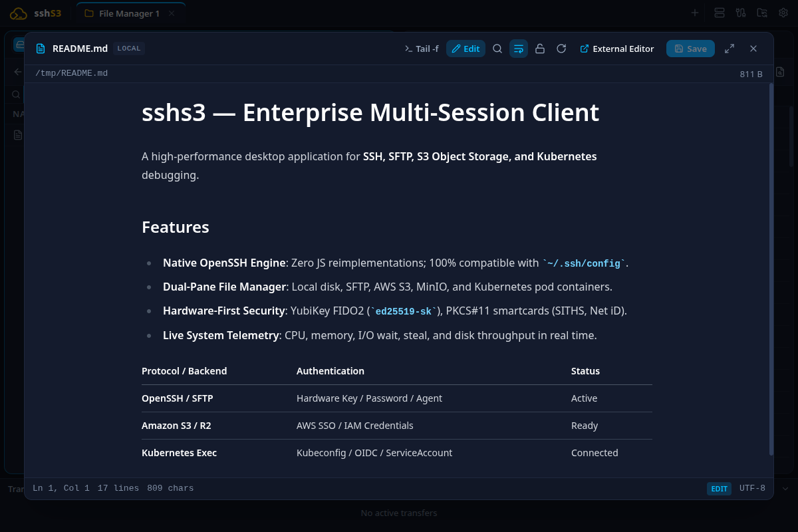Click the README.md document icon
Image resolution: width=798 pixels, height=532 pixels.
pos(41,49)
